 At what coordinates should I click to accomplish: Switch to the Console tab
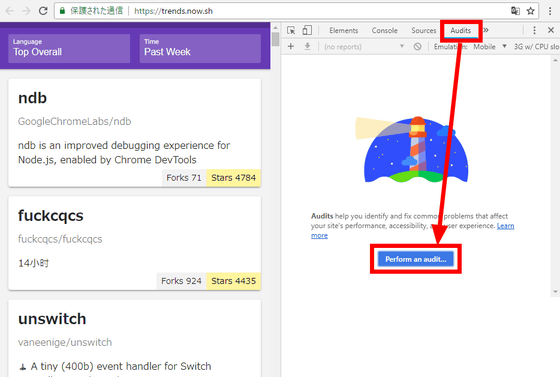(385, 30)
